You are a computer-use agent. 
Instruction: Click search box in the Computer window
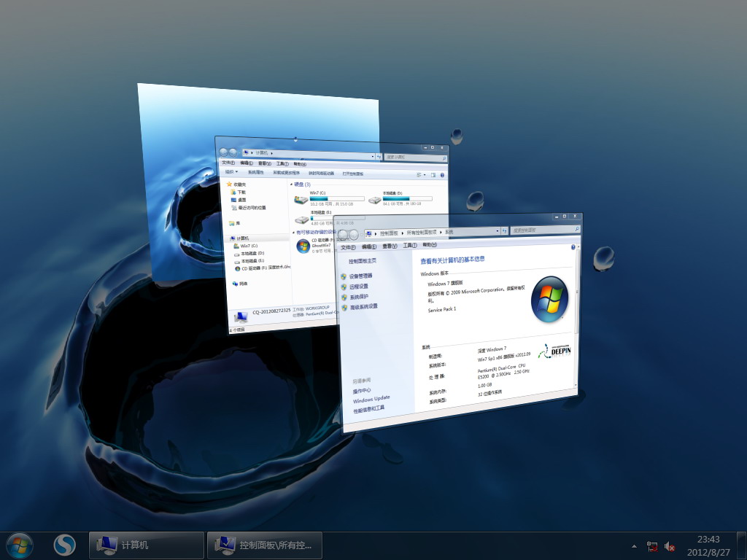click(x=415, y=157)
